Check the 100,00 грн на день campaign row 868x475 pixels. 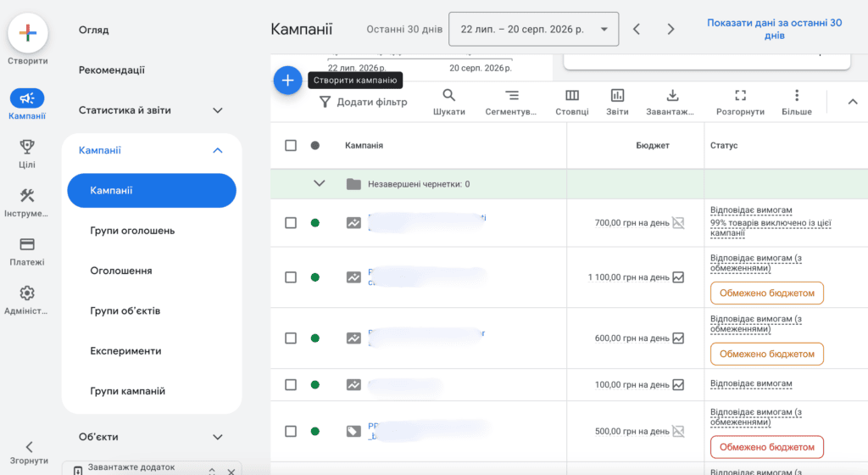291,384
